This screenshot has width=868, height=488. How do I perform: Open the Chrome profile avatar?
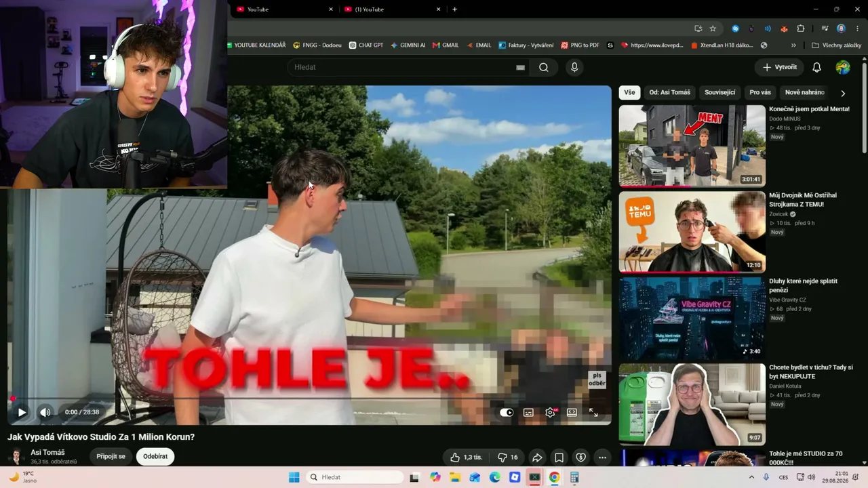click(x=841, y=28)
